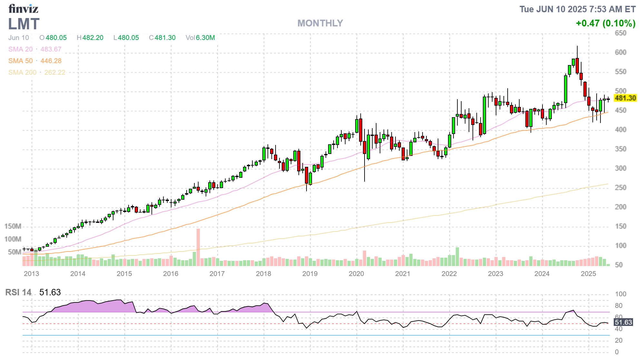Click the 2025 year axis label
The height and width of the screenshot is (362, 644).
pos(588,274)
